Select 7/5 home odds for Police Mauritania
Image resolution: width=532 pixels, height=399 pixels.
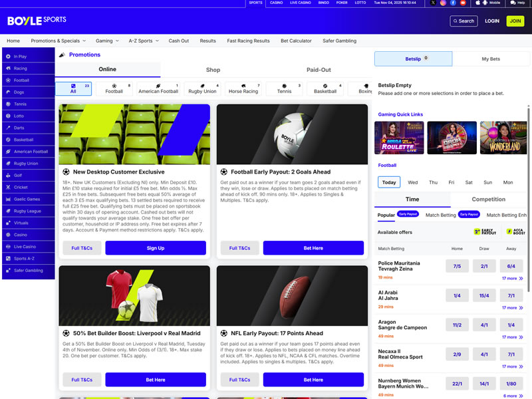457,266
